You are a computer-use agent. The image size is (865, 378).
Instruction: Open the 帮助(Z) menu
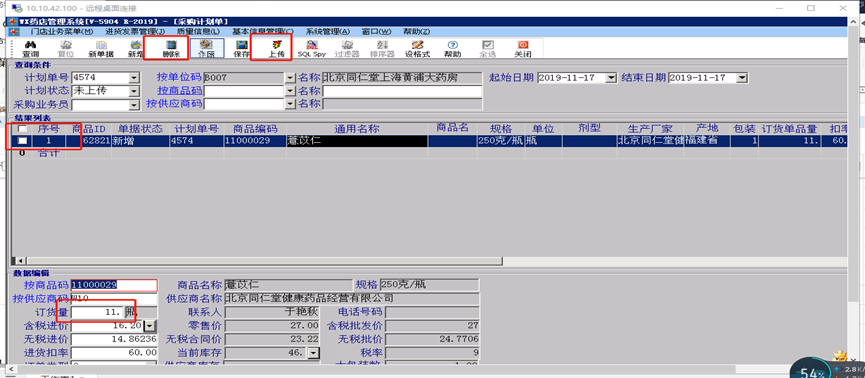tap(416, 31)
